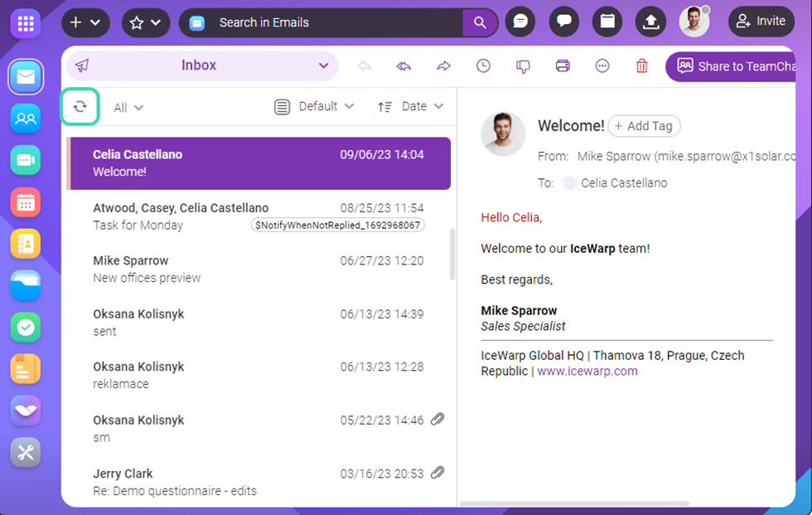The height and width of the screenshot is (515, 812).
Task: Open the solid speech bubble icon
Action: 564,22
